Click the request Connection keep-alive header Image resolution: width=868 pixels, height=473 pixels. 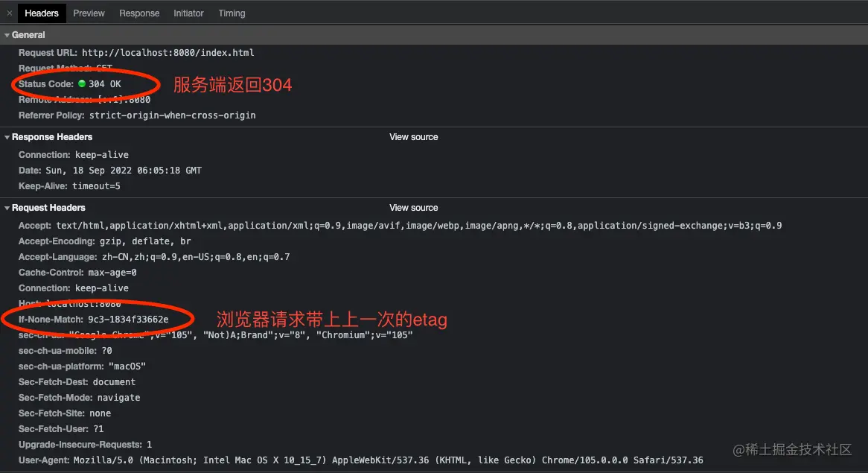pos(74,288)
